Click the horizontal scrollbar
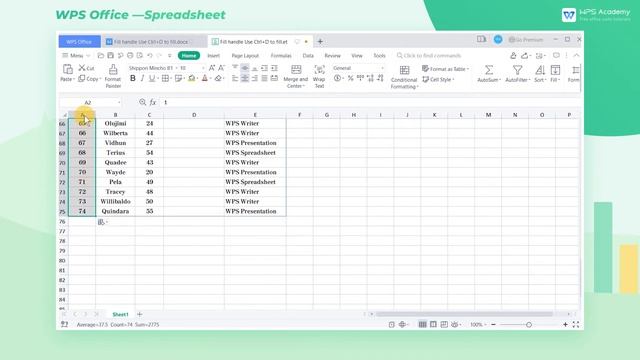 point(464,314)
